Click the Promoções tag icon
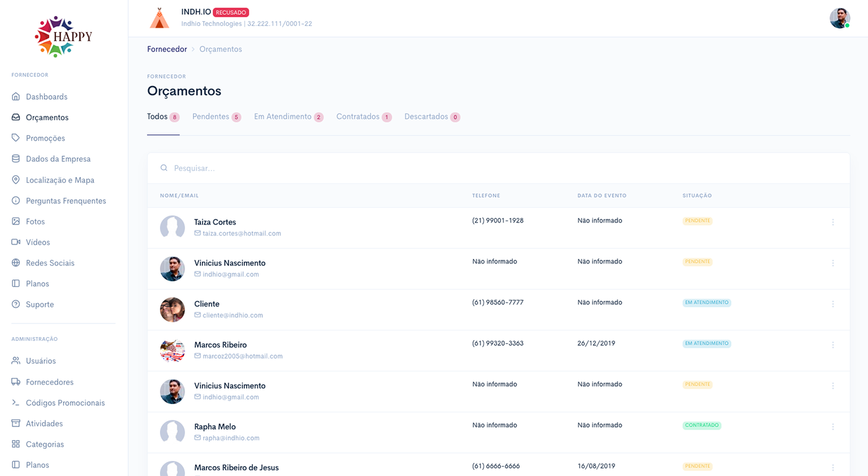This screenshot has width=868, height=476. (x=16, y=138)
